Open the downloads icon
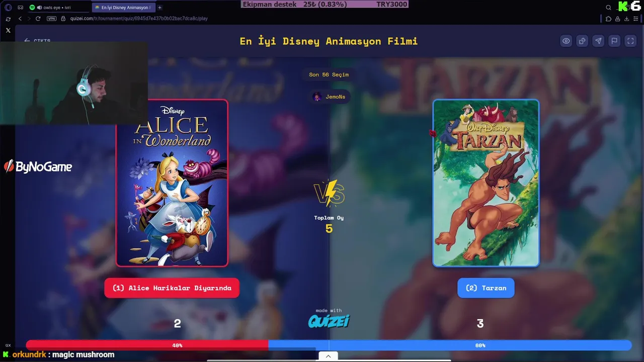The height and width of the screenshot is (362, 644). pos(626,19)
